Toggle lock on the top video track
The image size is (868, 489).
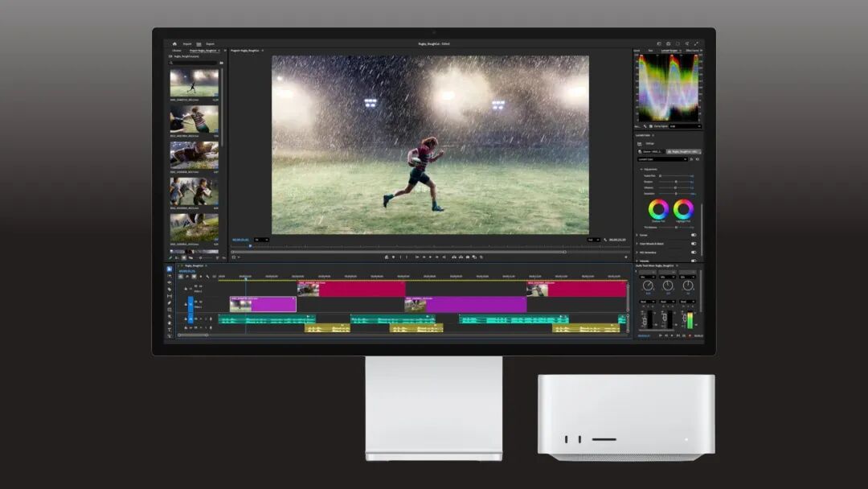point(186,288)
